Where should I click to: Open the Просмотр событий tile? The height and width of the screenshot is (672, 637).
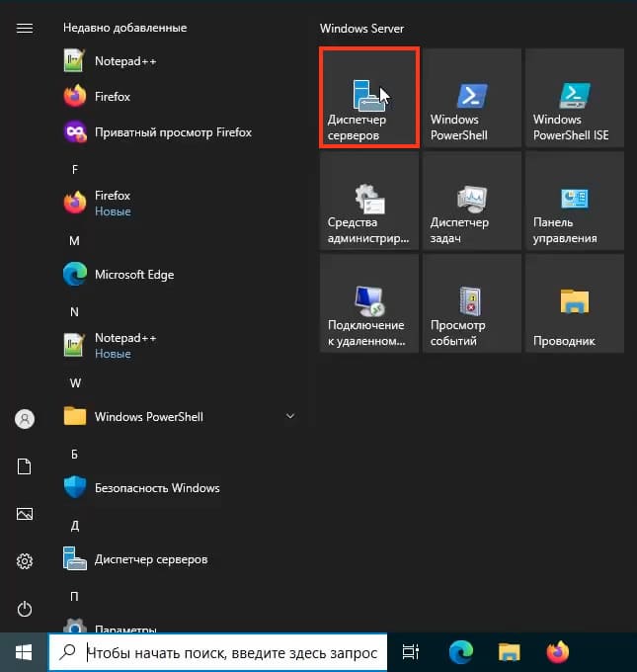(472, 303)
